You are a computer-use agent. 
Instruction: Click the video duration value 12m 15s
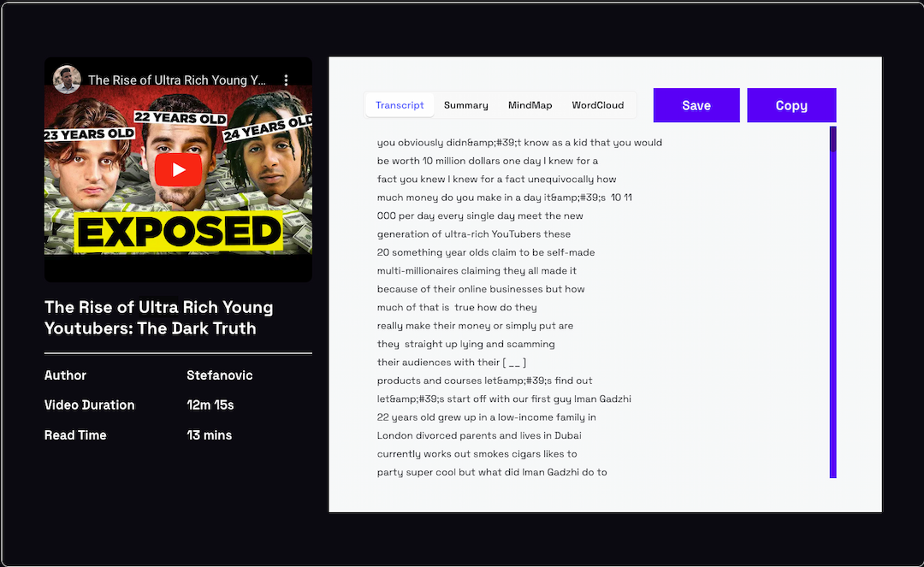[x=210, y=405]
